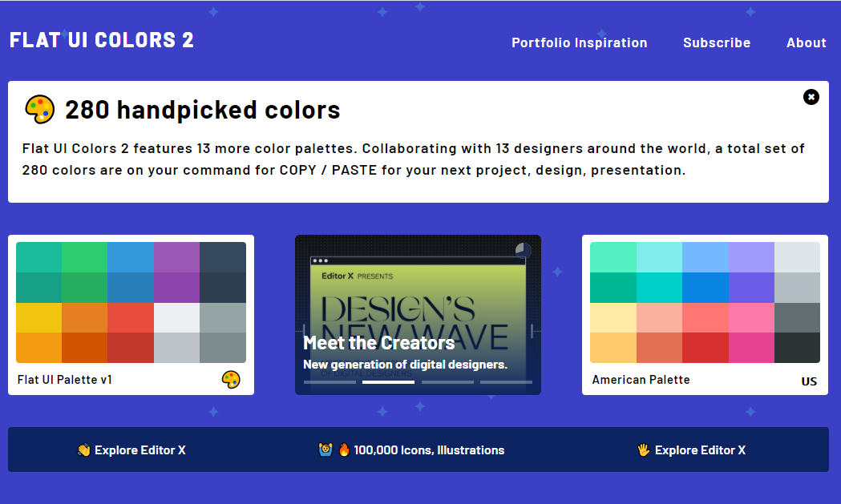Close the 280 handpicked colors banner
The image size is (841, 504).
pos(811,97)
